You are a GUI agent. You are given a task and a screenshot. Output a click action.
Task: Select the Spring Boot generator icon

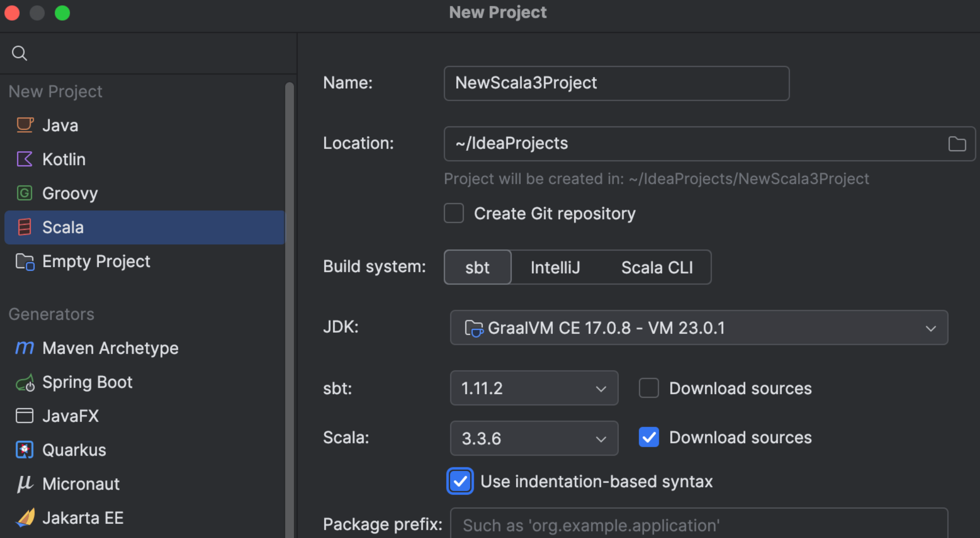pyautogui.click(x=25, y=382)
